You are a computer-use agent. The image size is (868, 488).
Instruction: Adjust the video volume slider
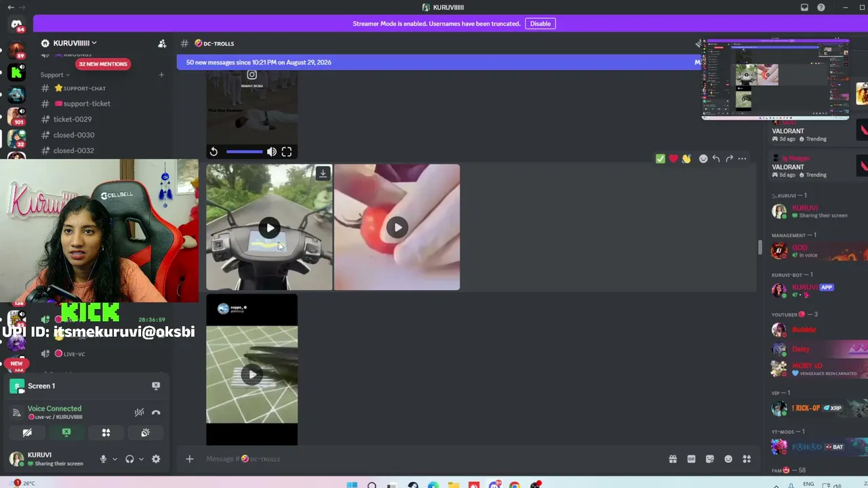coord(244,152)
